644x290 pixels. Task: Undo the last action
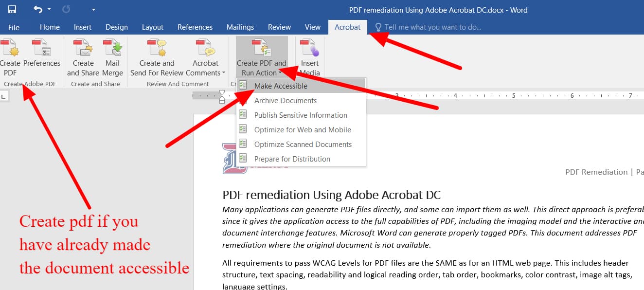(38, 9)
